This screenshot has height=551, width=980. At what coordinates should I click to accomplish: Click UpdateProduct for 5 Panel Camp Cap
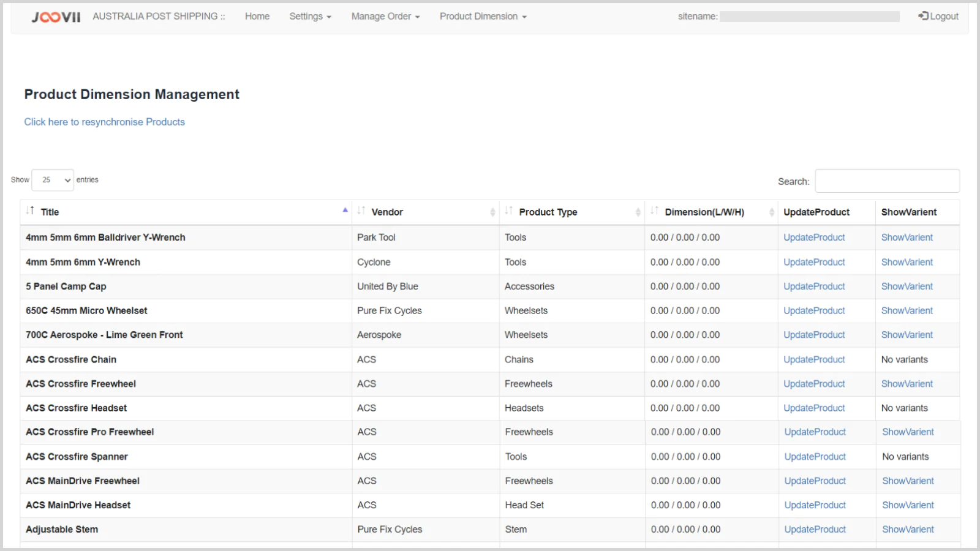coord(814,287)
